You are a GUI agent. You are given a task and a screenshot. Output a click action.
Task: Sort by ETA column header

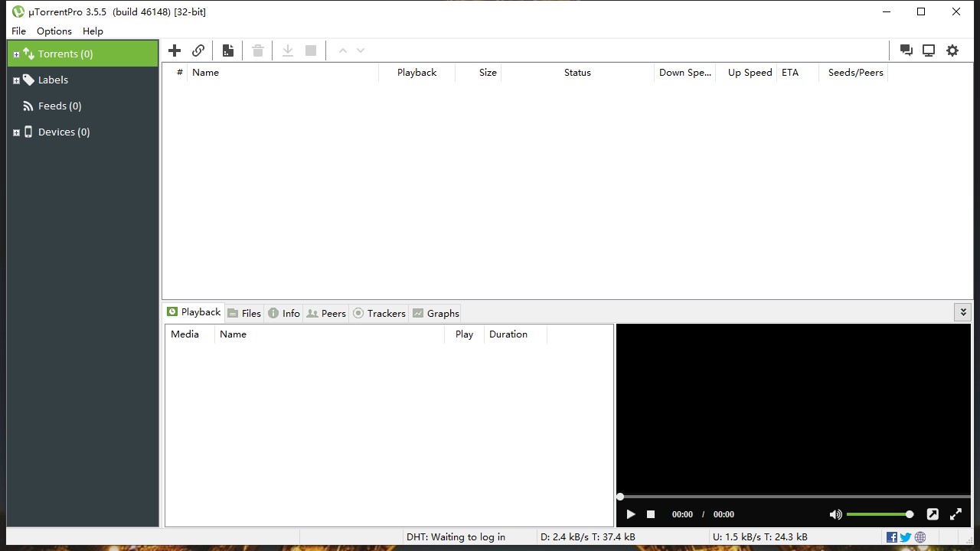click(797, 73)
